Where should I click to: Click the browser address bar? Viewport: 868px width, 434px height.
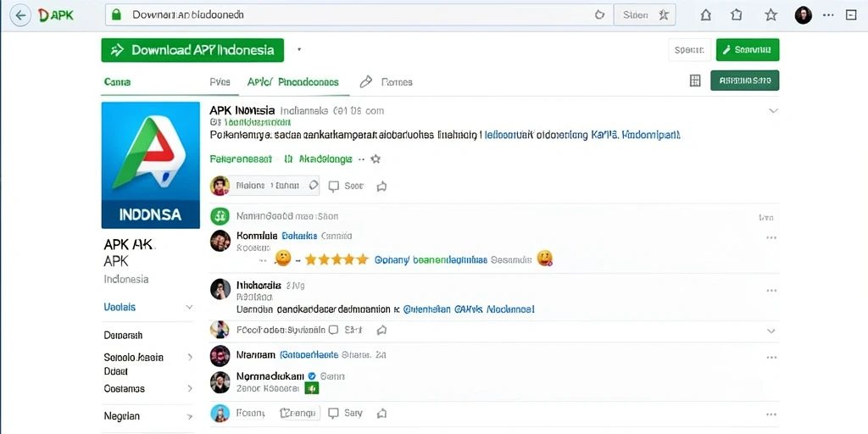pyautogui.click(x=359, y=15)
